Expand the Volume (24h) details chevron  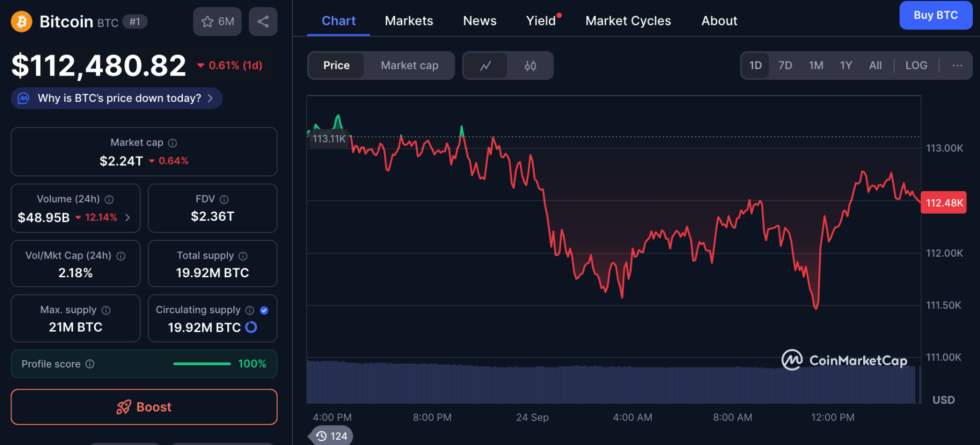127,217
